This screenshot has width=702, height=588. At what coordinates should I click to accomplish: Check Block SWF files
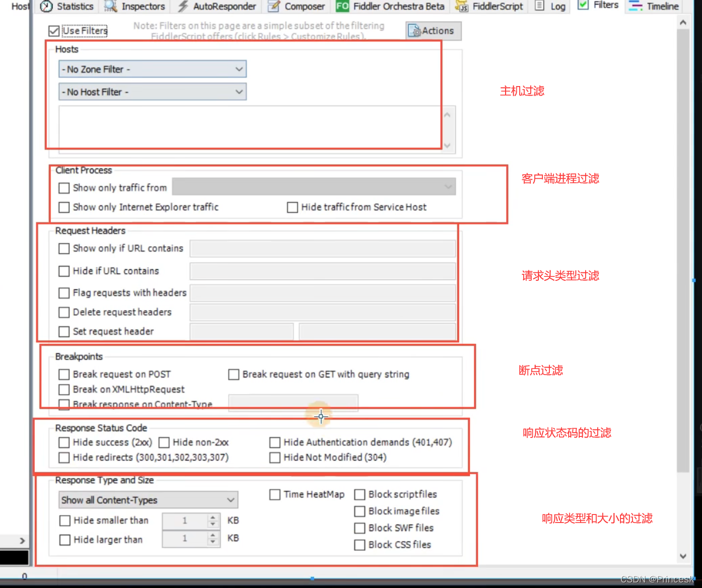click(x=360, y=528)
